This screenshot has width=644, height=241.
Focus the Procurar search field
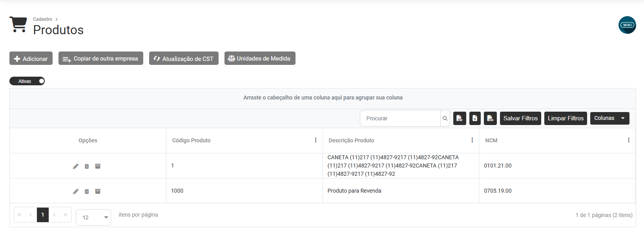[400, 118]
